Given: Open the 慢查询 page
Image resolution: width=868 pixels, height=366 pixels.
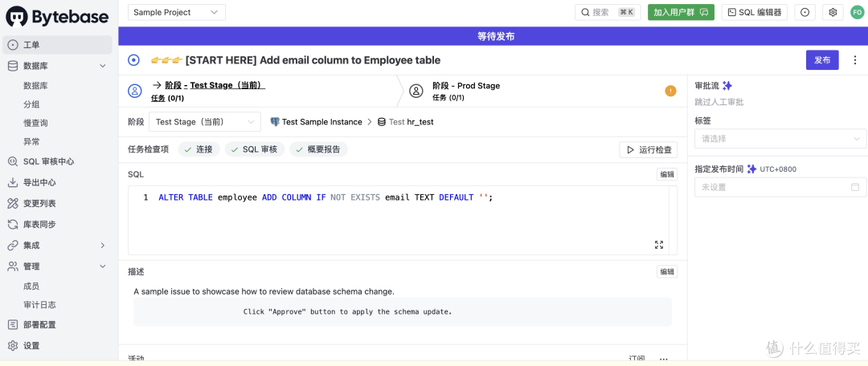Looking at the screenshot, I should click(x=35, y=123).
